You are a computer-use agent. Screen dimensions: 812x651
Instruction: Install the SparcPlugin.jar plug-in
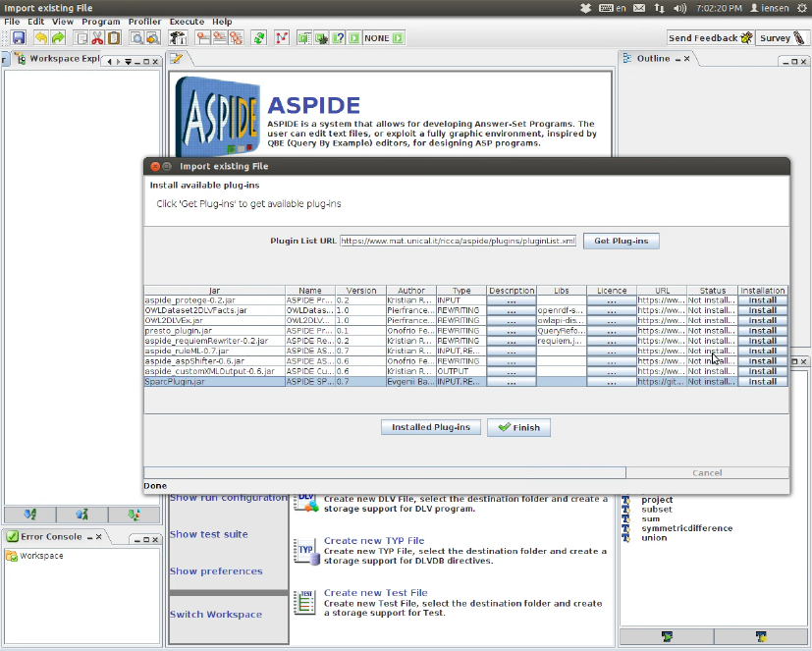[762, 382]
